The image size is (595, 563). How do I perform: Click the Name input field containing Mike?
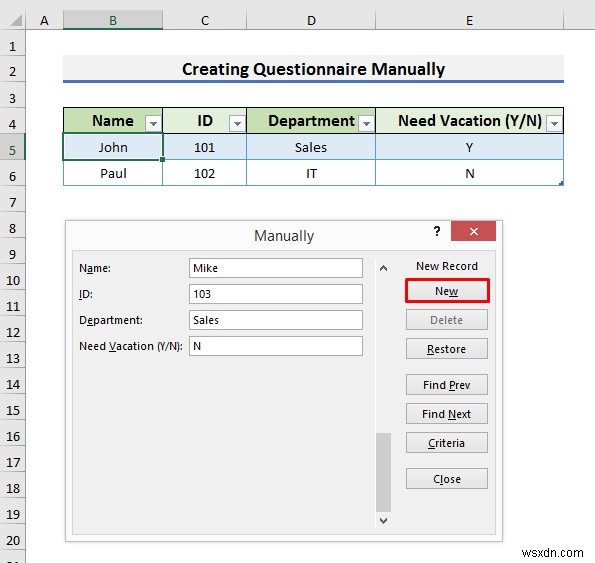tap(276, 268)
